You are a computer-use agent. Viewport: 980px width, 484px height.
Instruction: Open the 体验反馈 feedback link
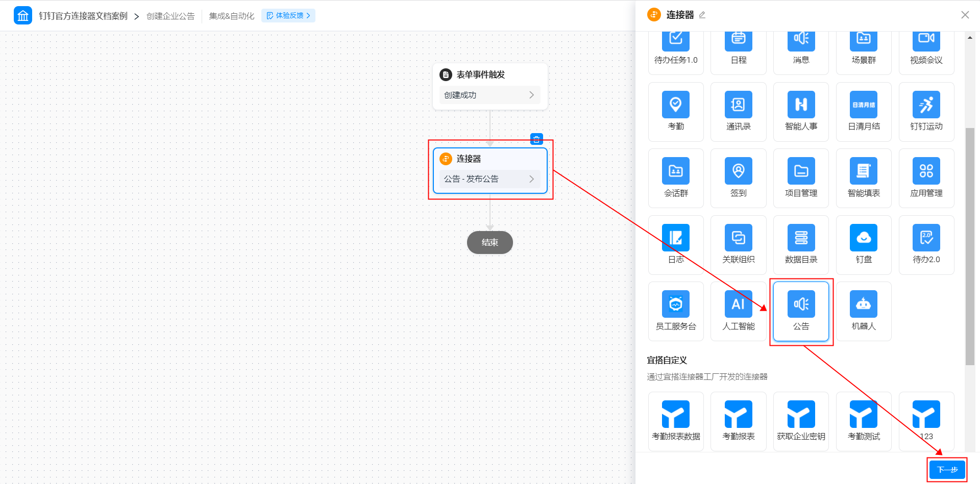(288, 16)
